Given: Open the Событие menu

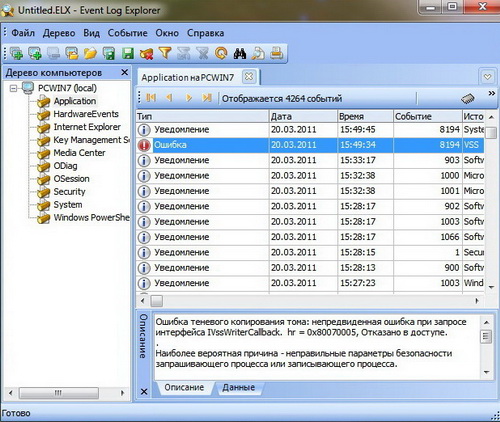Looking at the screenshot, I should point(127,33).
